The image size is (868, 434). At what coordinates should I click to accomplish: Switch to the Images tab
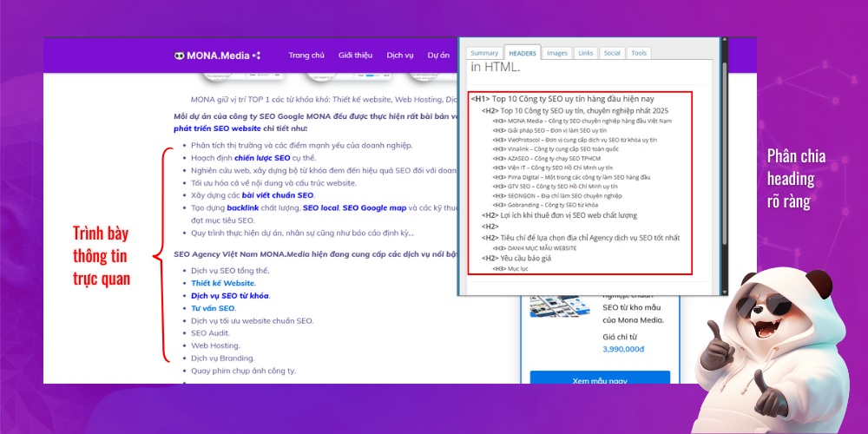pyautogui.click(x=557, y=53)
